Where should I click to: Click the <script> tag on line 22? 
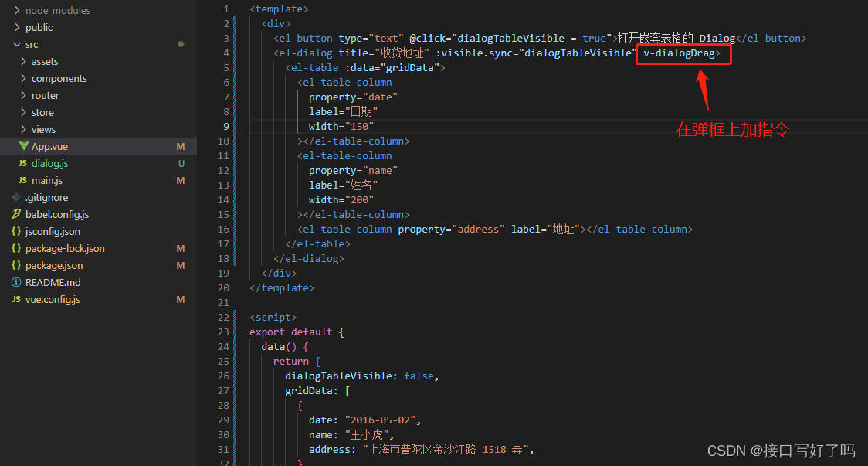click(x=273, y=318)
